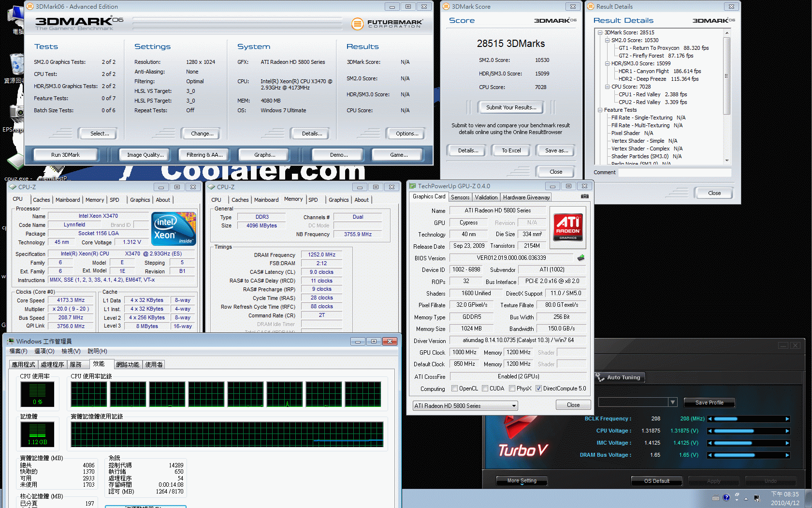812x508 pixels.
Task: Select "Pixel Shader N/A" tree row
Action: (x=632, y=133)
